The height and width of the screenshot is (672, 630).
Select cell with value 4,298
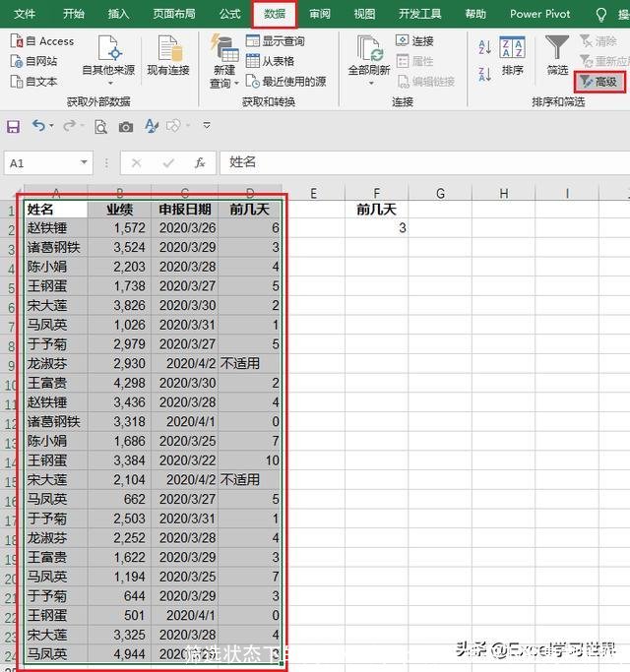119,383
